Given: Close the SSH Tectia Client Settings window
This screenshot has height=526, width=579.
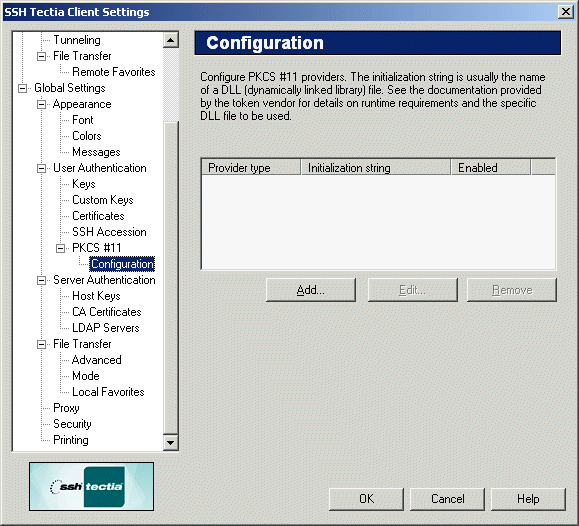Looking at the screenshot, I should 566,12.
